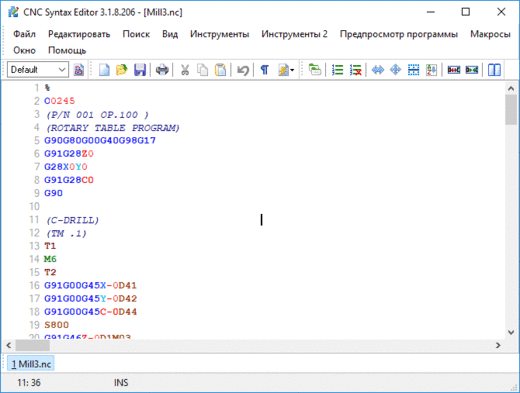
Task: Click code G90G80G00G40G98G17
Action: point(100,140)
